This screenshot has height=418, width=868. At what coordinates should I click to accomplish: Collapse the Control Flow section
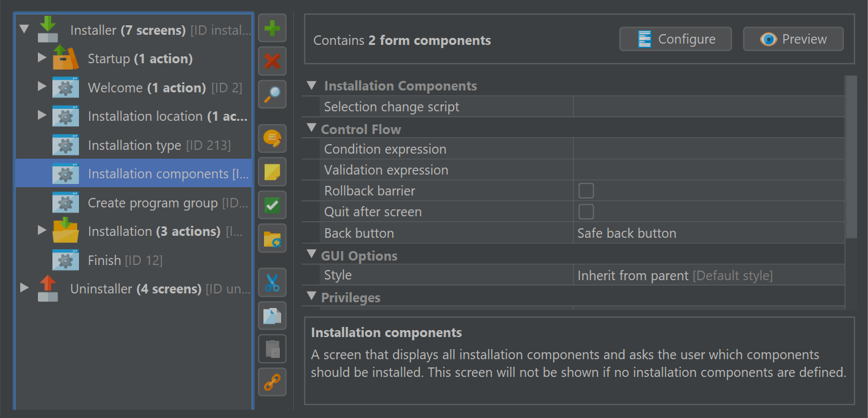coord(311,128)
